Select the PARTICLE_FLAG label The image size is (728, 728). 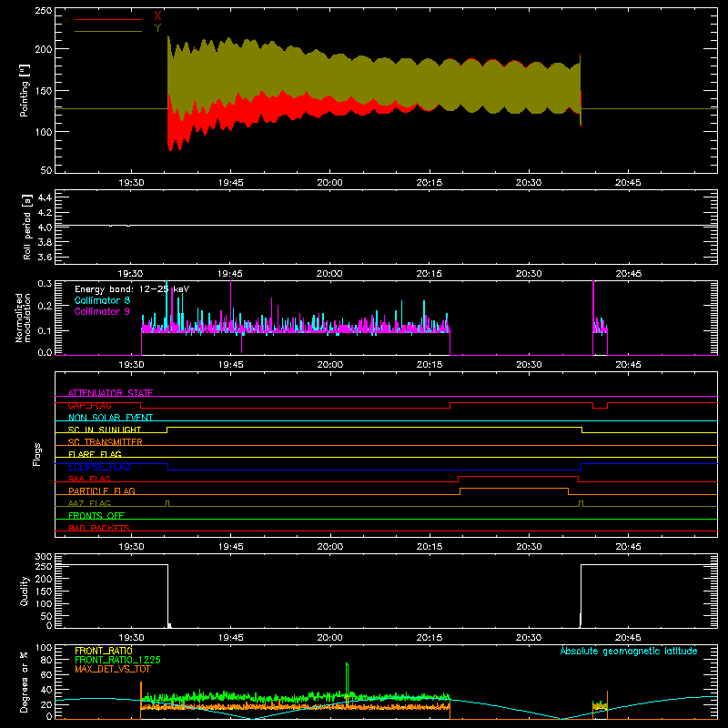coord(102,490)
